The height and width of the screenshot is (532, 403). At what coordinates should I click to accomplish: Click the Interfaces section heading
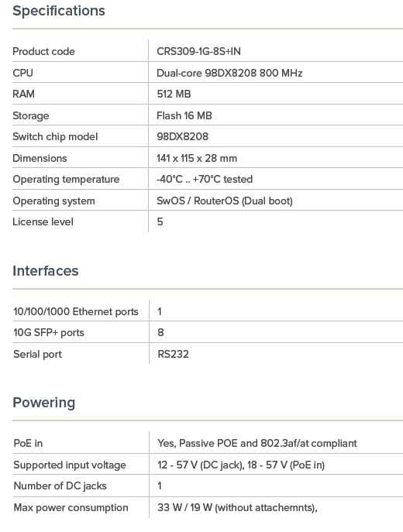pyautogui.click(x=46, y=271)
